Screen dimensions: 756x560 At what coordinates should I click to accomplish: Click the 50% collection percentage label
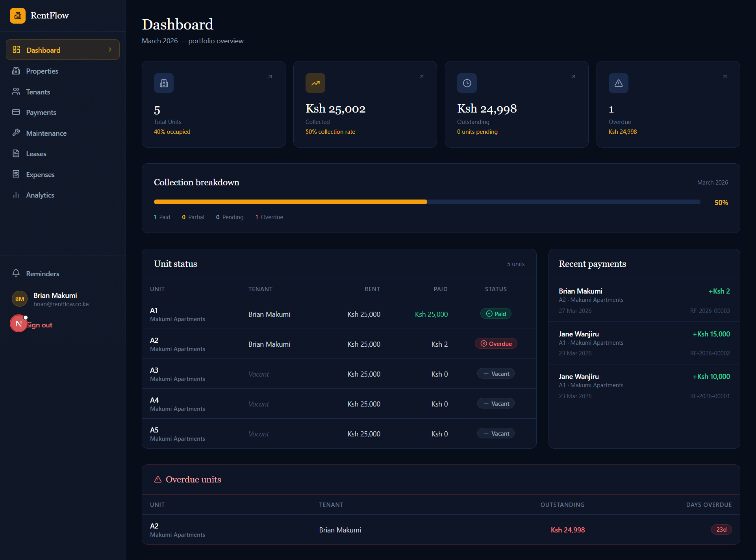click(721, 202)
